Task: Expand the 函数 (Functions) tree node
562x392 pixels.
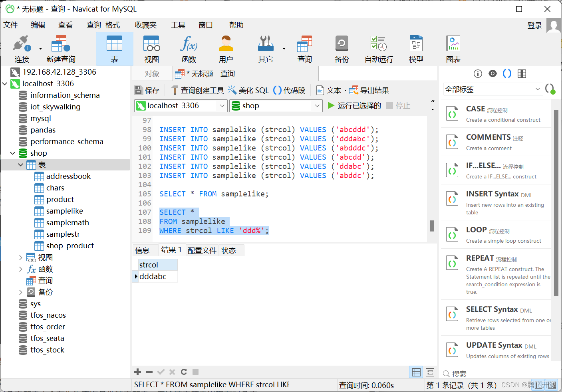Action: point(21,269)
